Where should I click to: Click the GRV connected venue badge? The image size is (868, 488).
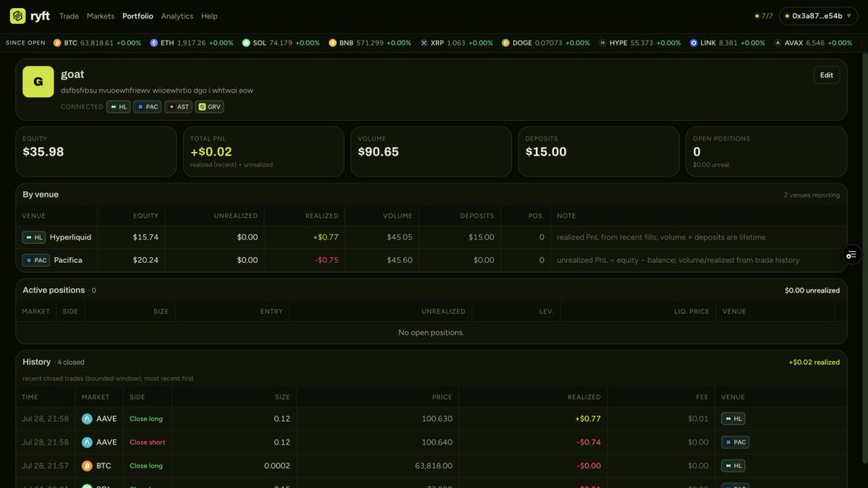[x=210, y=106]
